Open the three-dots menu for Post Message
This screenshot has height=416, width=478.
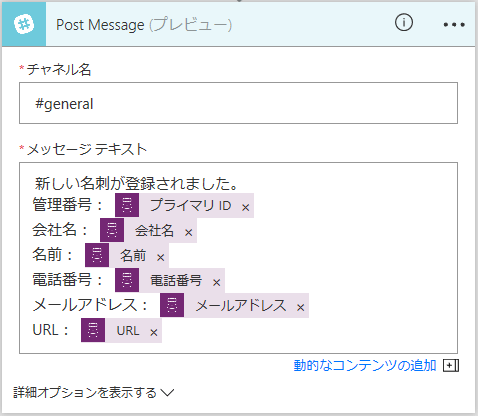454,24
